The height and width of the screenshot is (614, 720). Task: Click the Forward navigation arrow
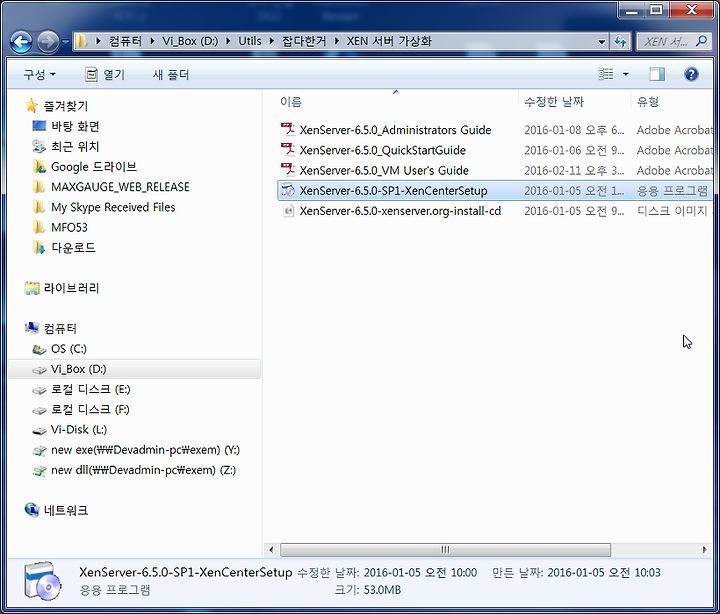[48, 42]
